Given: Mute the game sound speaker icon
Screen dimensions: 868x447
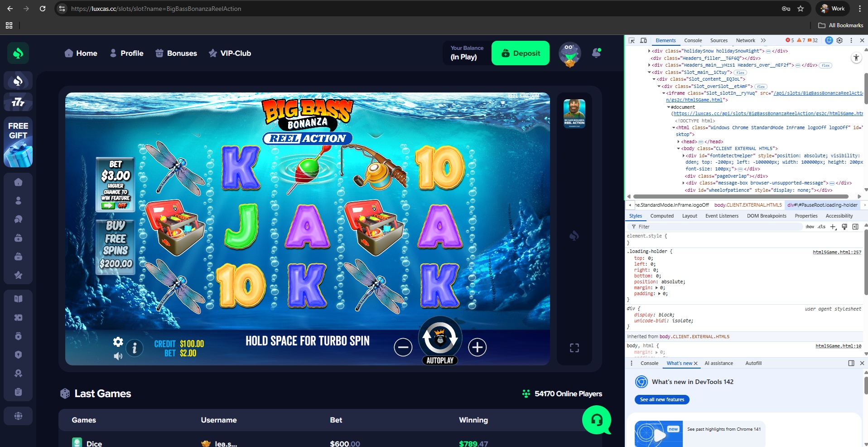Looking at the screenshot, I should [x=118, y=356].
